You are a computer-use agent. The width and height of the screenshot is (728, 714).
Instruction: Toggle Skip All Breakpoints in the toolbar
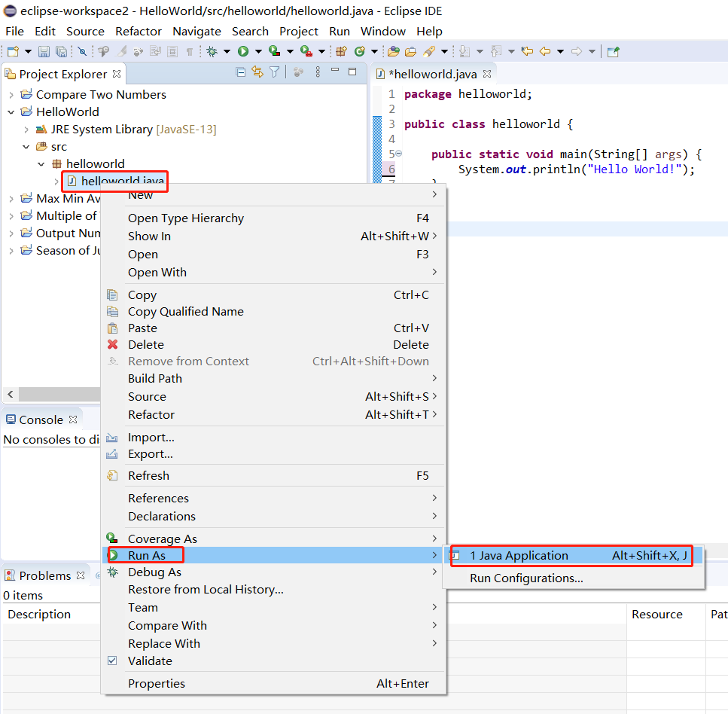[x=82, y=51]
